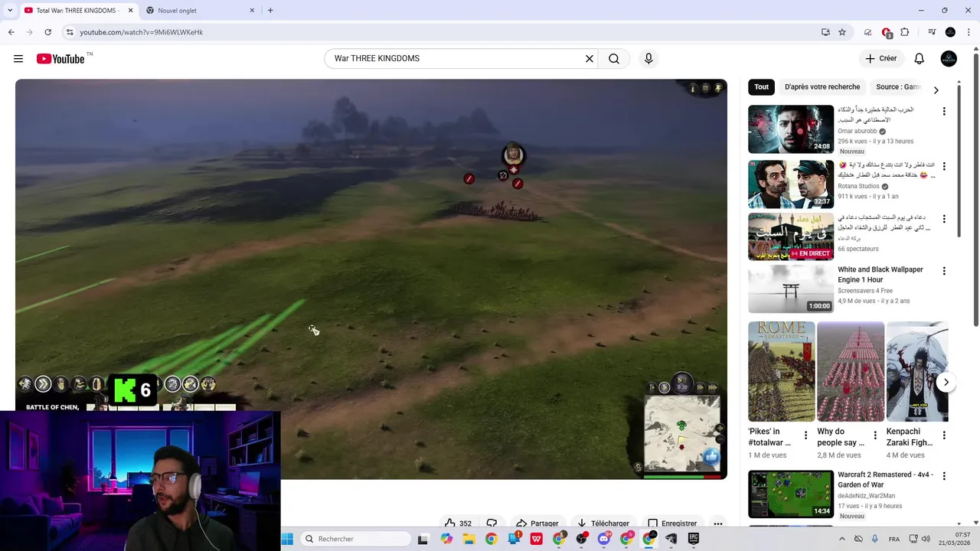Select the 'Tout' filter chip

tap(761, 87)
